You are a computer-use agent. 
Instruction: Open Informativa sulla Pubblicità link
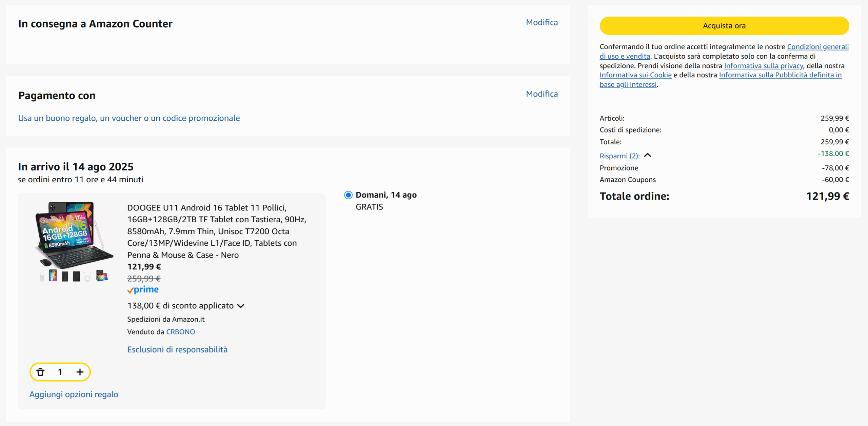click(x=780, y=75)
